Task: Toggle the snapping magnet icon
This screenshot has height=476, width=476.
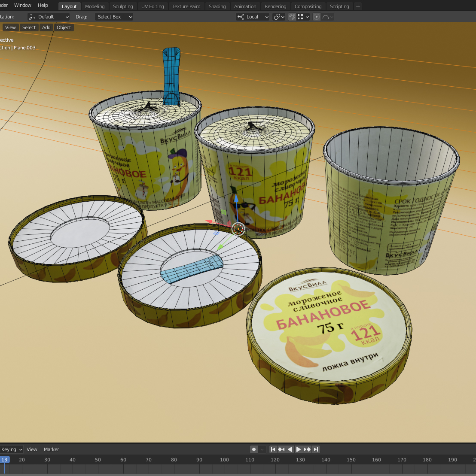Action: [292, 17]
